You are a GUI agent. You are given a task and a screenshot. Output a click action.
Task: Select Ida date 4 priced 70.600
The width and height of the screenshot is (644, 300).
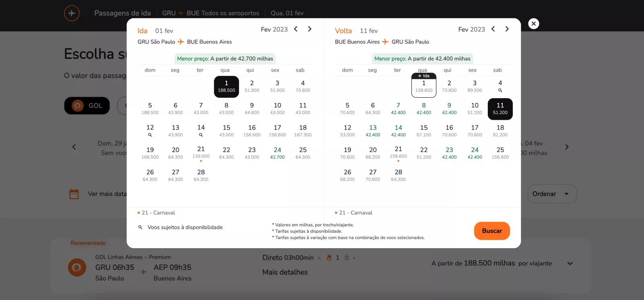pyautogui.click(x=303, y=86)
